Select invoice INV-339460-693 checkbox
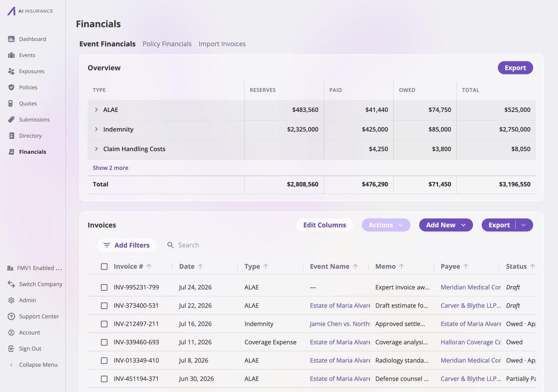 click(x=104, y=342)
